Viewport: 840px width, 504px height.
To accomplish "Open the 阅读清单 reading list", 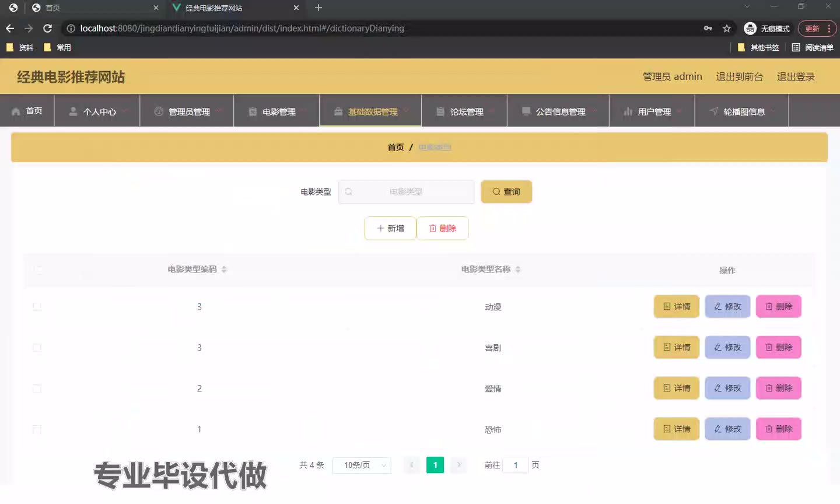I will click(x=813, y=48).
